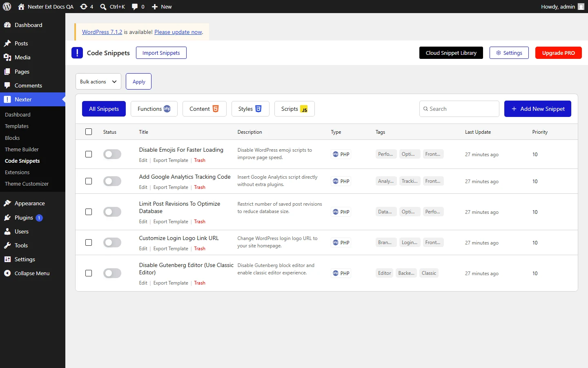The height and width of the screenshot is (368, 588).
Task: Open the Bulk actions dropdown
Action: (x=98, y=81)
